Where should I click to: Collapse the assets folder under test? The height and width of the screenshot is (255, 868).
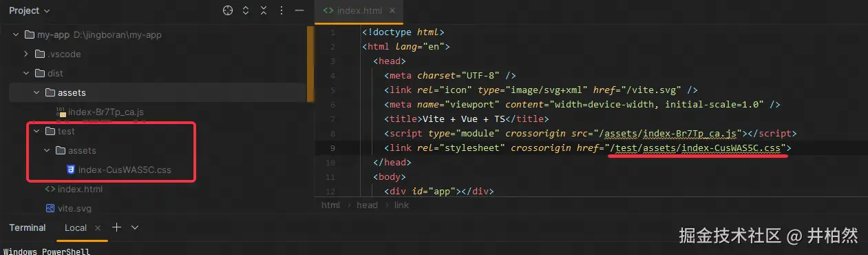point(47,150)
